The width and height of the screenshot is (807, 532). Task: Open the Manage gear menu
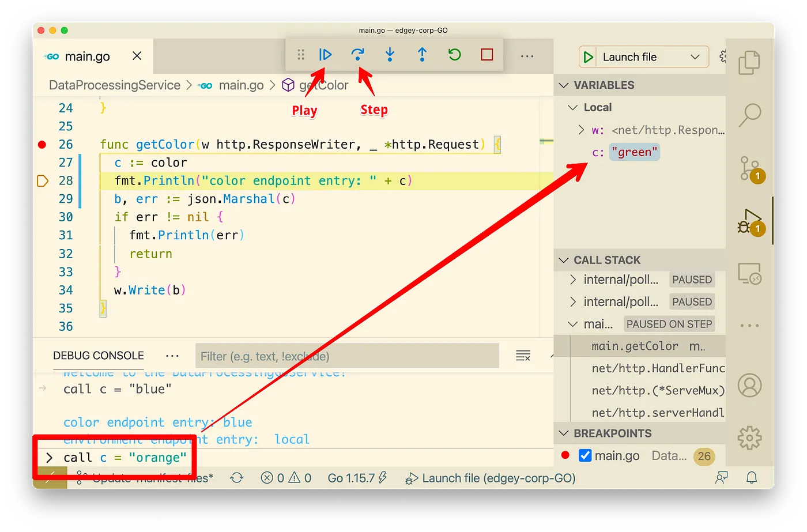coord(749,438)
